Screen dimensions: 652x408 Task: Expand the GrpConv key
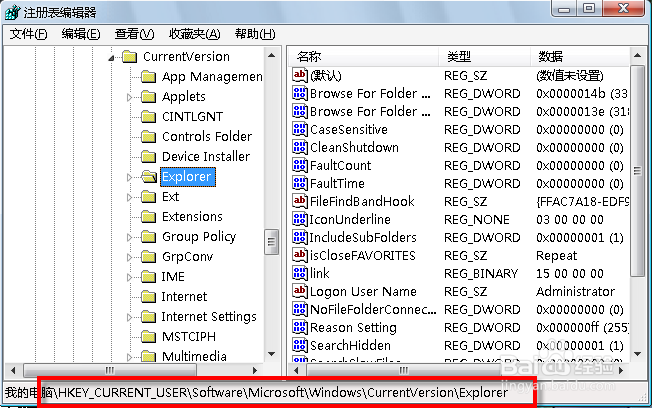pos(129,257)
